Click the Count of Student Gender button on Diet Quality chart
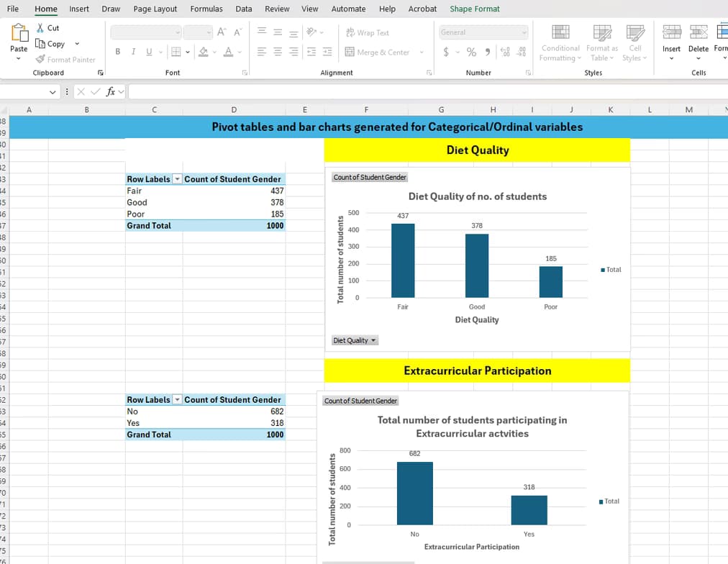This screenshot has height=564, width=728. pyautogui.click(x=370, y=177)
